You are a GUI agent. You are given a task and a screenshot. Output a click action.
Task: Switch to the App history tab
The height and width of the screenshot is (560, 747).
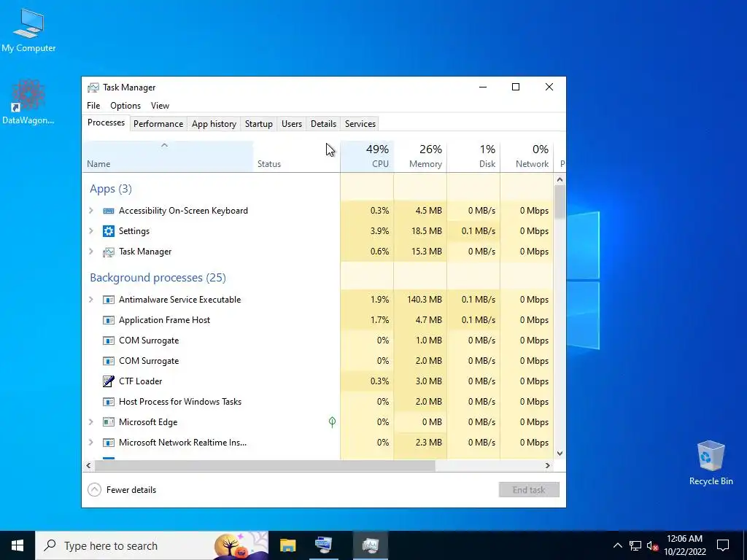214,124
